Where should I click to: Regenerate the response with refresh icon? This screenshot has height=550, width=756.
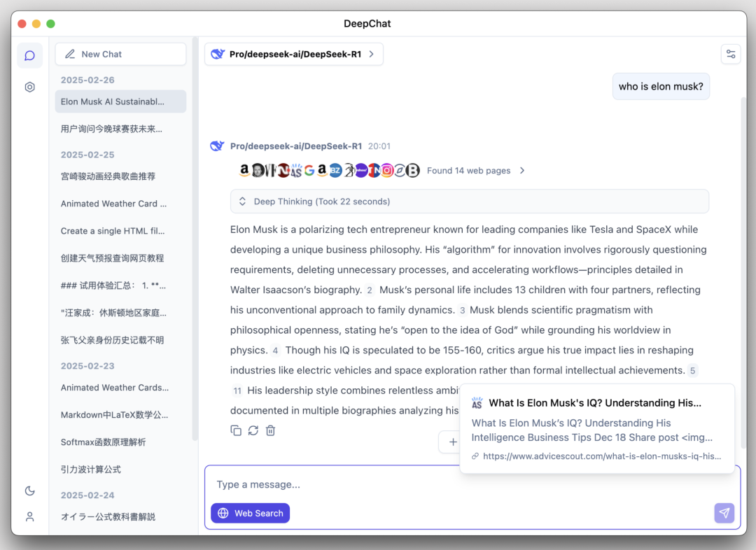point(253,430)
